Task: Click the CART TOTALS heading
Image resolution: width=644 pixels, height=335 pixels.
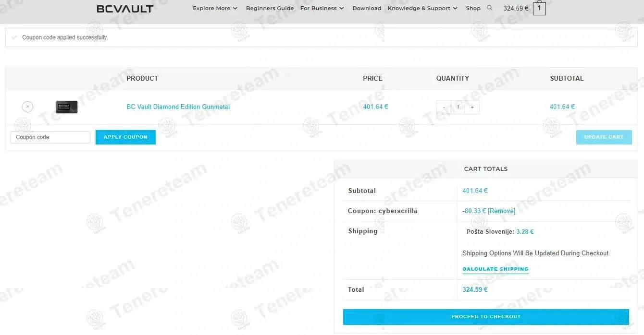Action: (486, 169)
